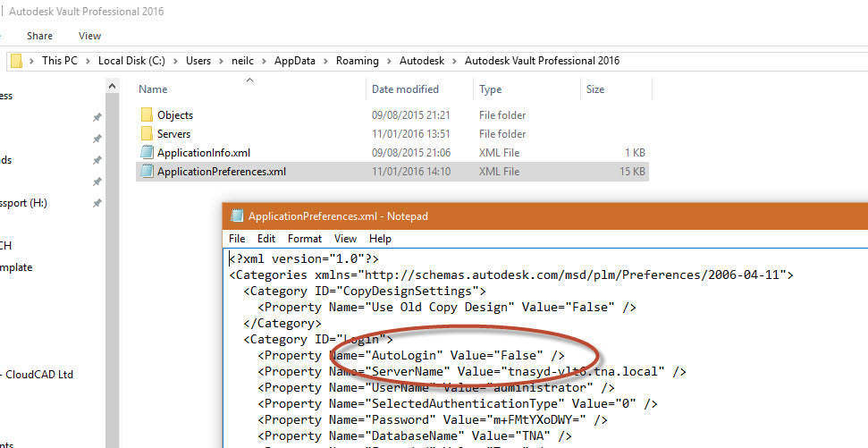Click the folder icon in address bar
The width and height of the screenshot is (868, 448).
point(17,61)
